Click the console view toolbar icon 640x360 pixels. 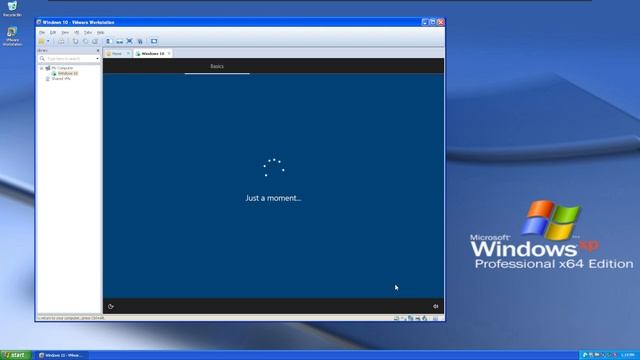(154, 41)
